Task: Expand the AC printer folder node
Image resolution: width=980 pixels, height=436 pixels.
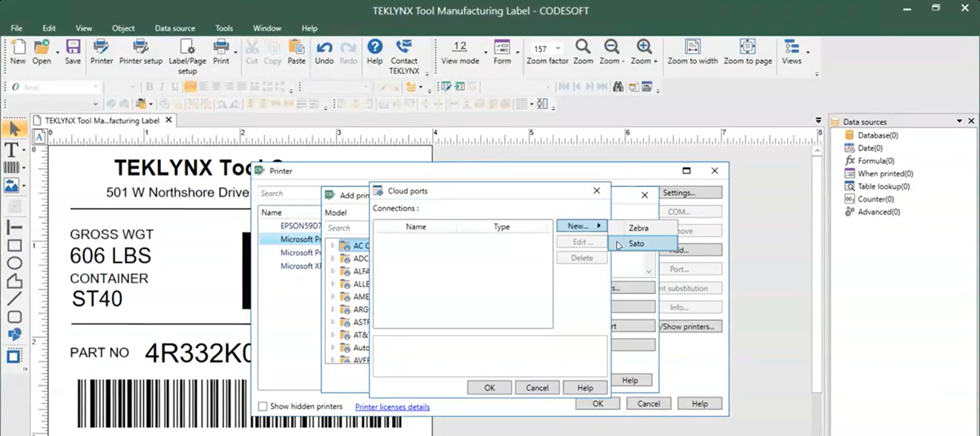Action: (x=333, y=246)
